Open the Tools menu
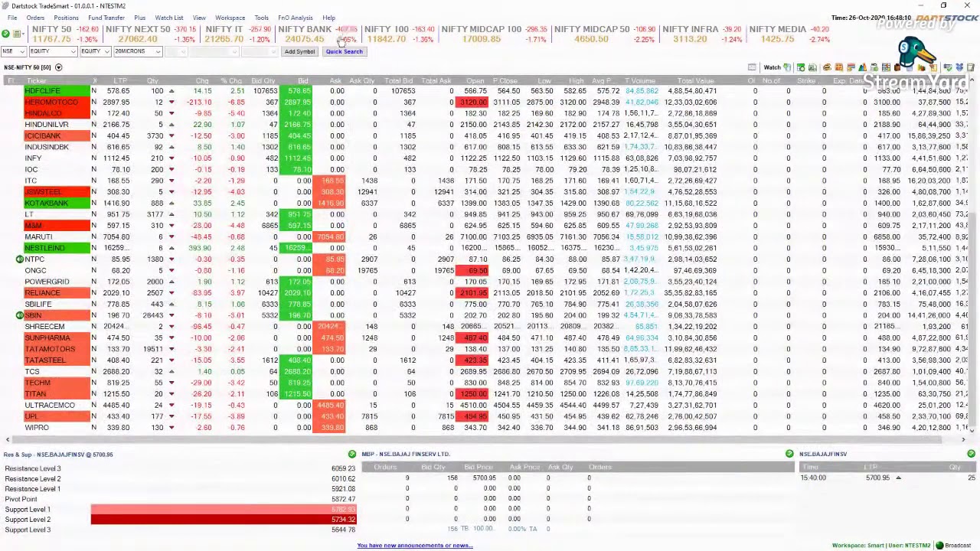 [x=262, y=18]
